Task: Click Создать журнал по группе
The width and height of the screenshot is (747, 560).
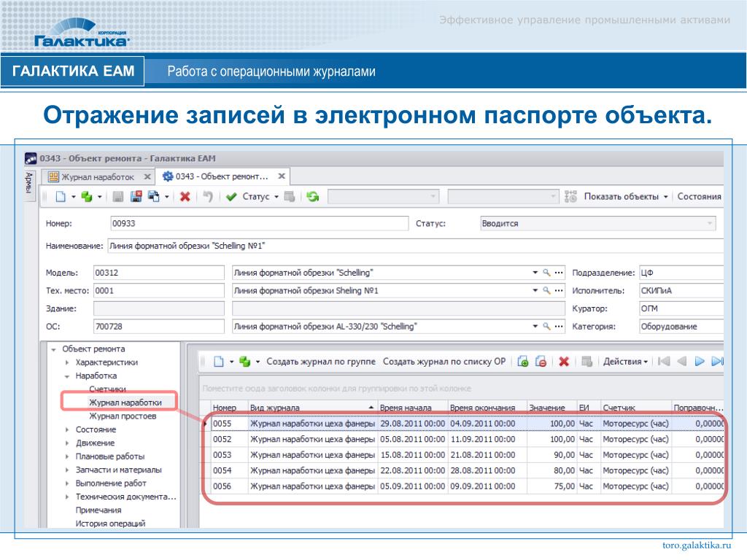Action: click(321, 362)
